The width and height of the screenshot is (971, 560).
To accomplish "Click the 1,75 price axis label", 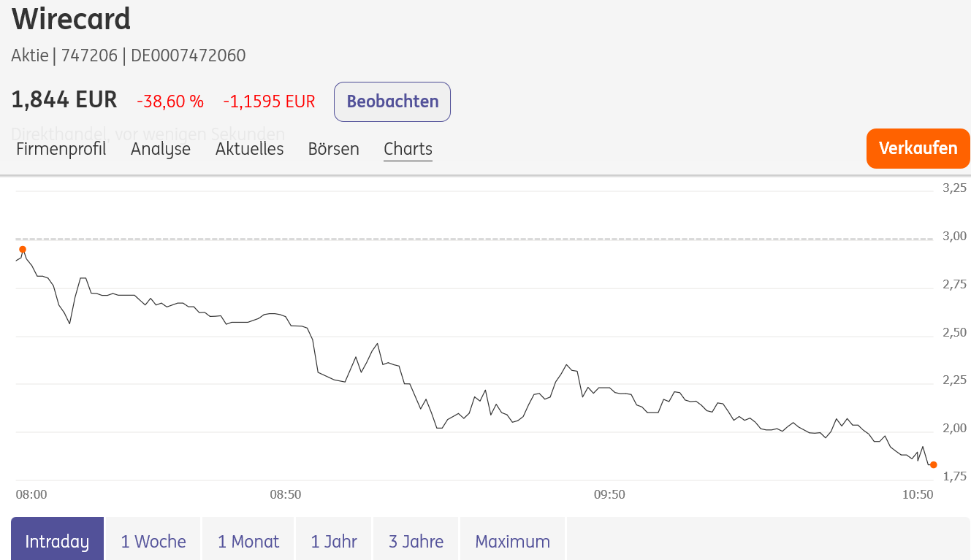I will (x=955, y=477).
